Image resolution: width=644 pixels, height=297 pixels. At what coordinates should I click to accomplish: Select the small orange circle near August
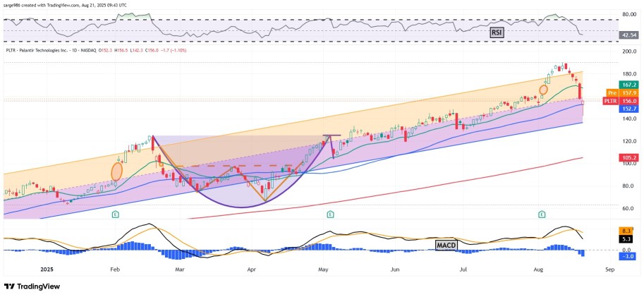[543, 89]
